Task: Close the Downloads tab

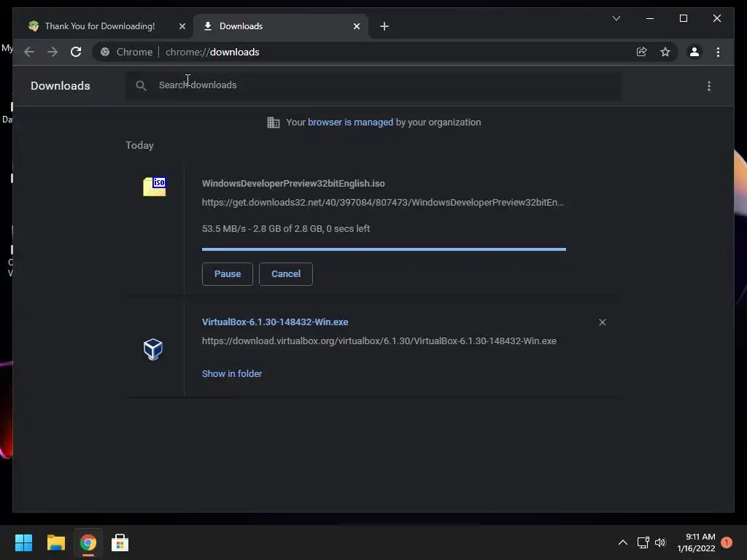Action: [357, 26]
